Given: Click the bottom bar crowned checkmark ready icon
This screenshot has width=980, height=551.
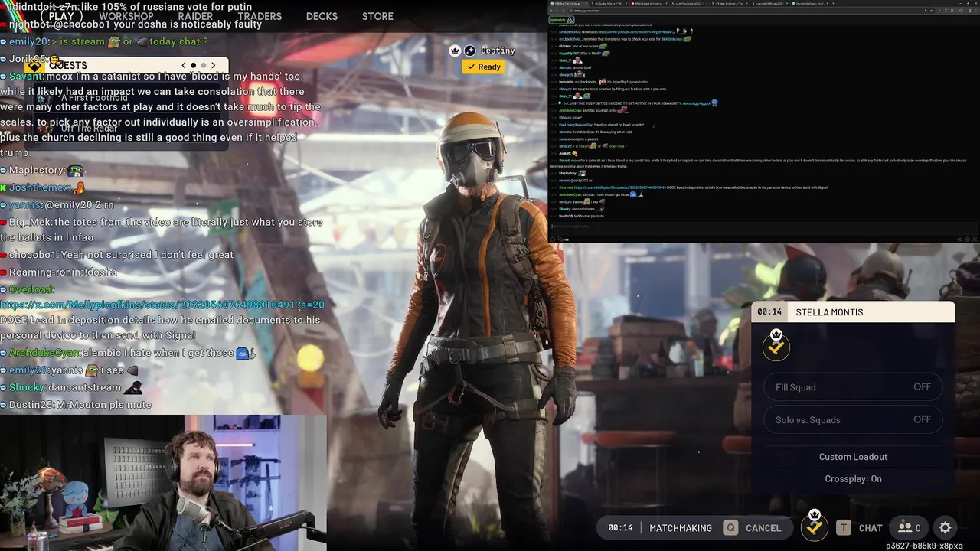Looking at the screenshot, I should (x=814, y=525).
